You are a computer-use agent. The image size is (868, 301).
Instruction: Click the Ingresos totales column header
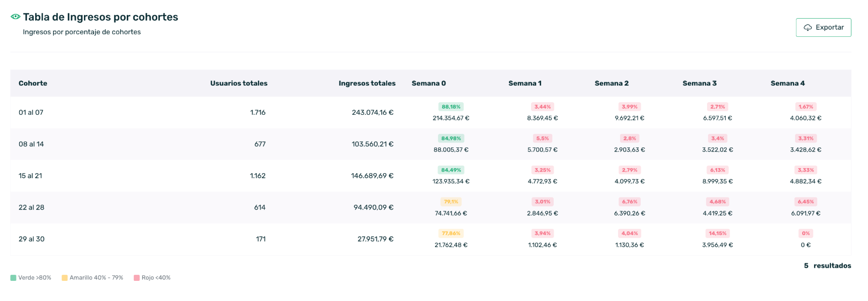367,84
